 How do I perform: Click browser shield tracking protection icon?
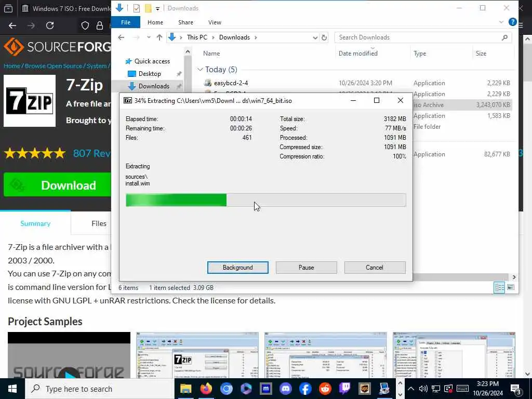[x=85, y=25]
